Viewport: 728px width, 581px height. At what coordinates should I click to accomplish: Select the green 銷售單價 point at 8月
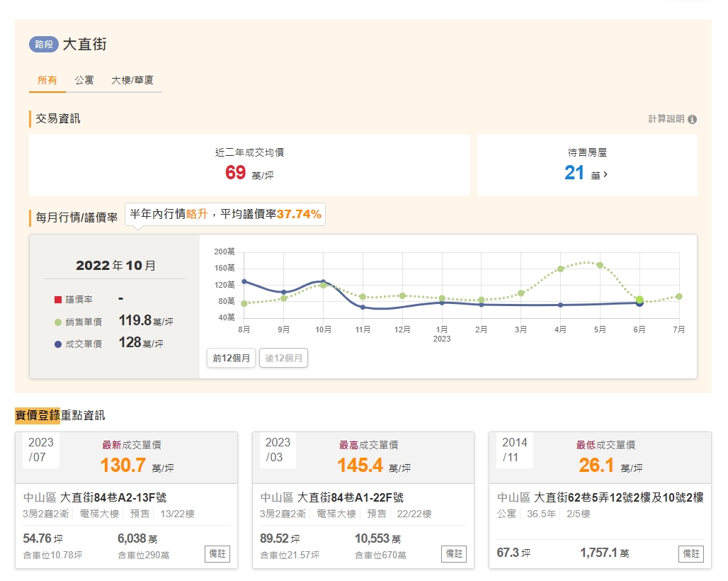(244, 303)
